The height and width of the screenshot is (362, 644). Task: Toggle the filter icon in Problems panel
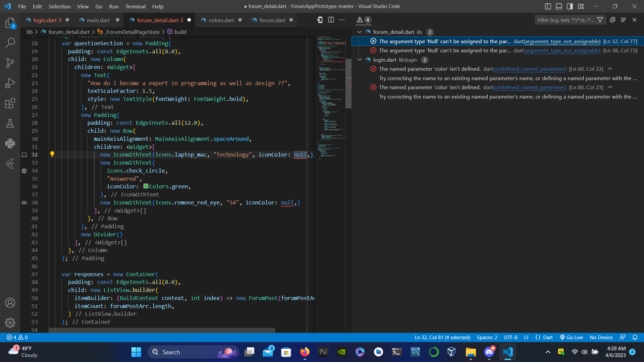[x=600, y=20]
